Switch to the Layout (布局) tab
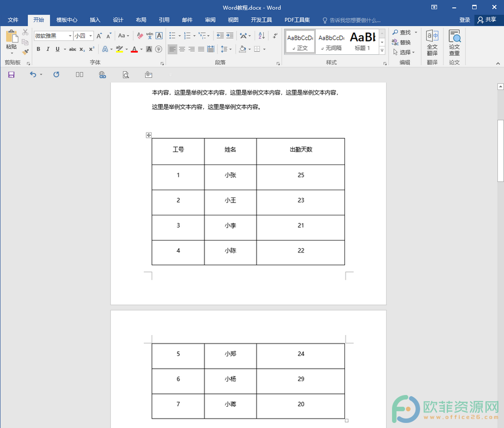 pos(141,20)
